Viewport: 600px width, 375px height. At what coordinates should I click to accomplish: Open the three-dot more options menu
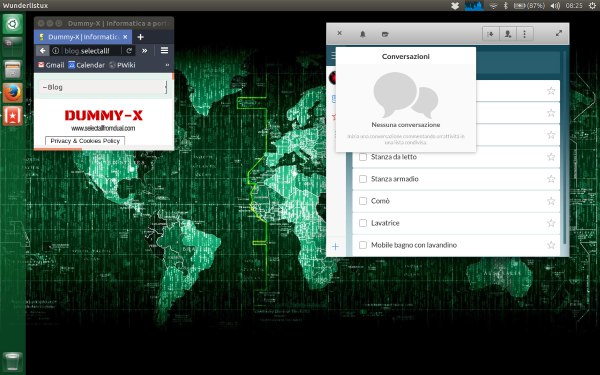click(525, 34)
